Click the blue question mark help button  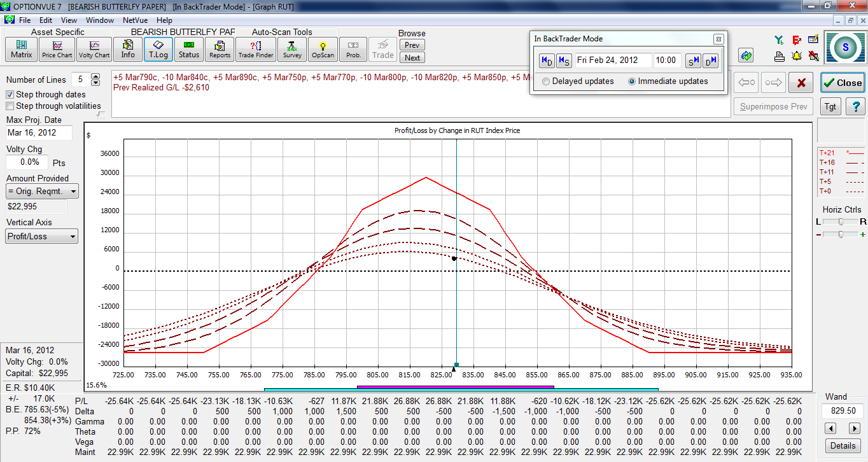coord(857,106)
